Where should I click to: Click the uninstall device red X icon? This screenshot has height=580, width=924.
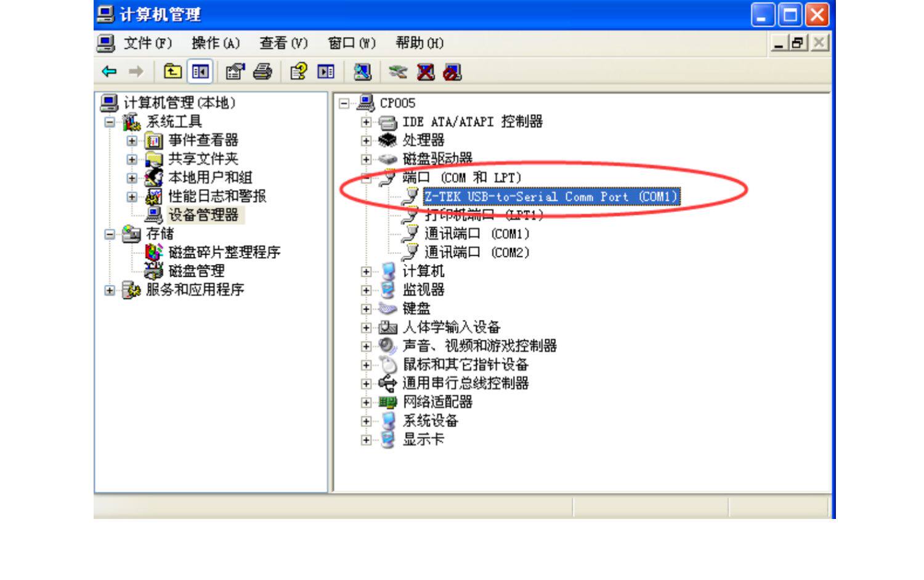[x=426, y=72]
